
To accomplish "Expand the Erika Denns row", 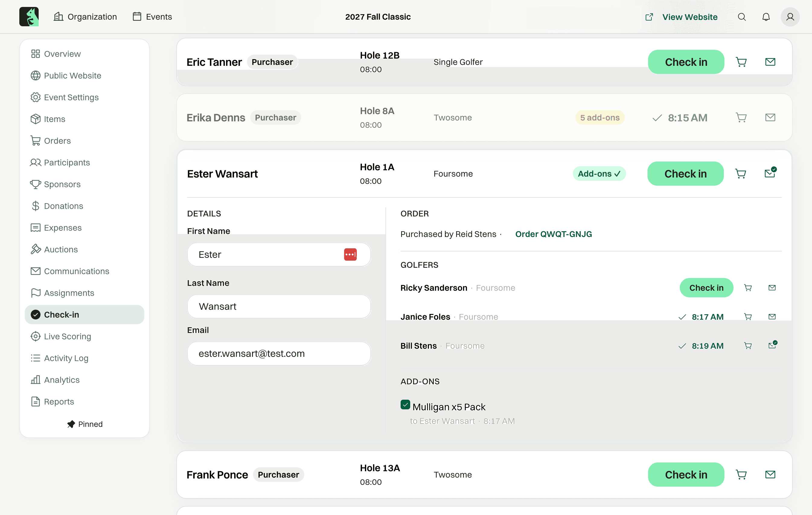I will coord(484,117).
